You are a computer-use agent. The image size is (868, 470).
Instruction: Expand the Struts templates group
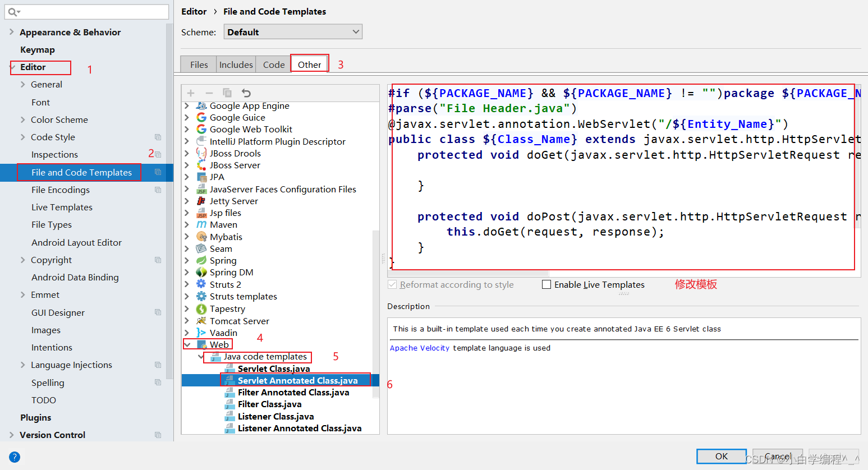(187, 296)
